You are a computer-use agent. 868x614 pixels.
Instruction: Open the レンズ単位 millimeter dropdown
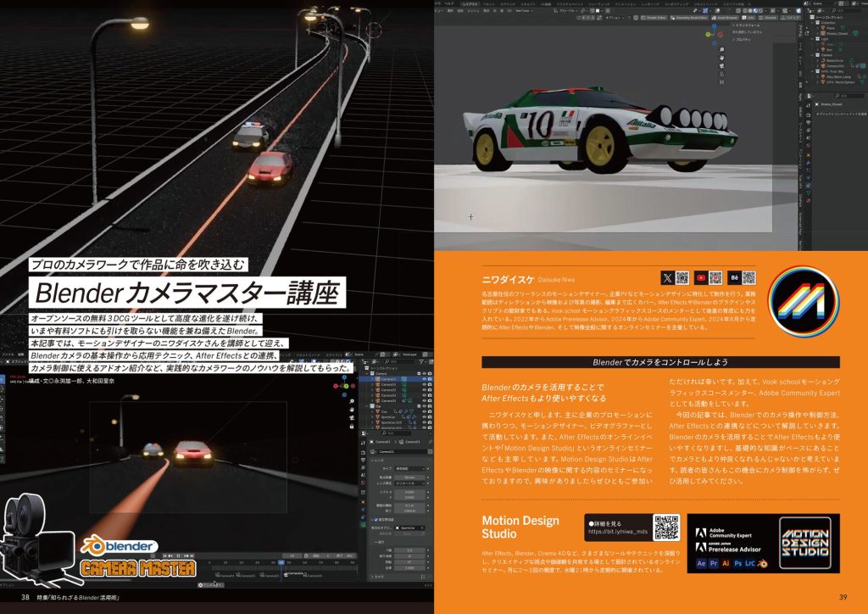click(409, 483)
